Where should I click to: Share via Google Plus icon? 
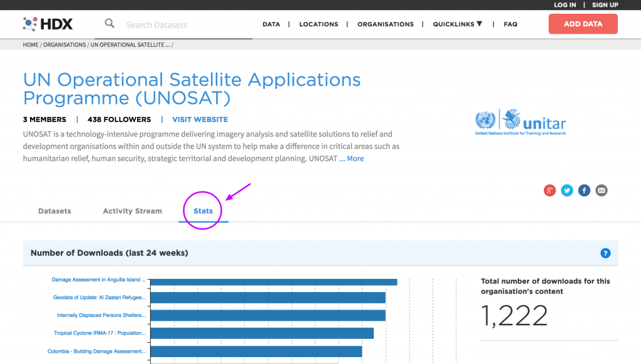coord(550,191)
